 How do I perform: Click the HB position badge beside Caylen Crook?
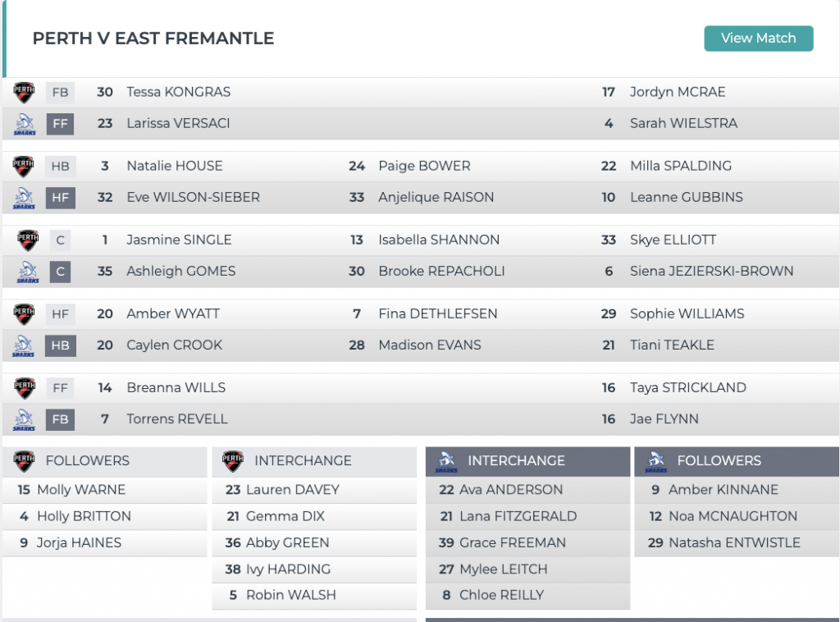[x=60, y=345]
